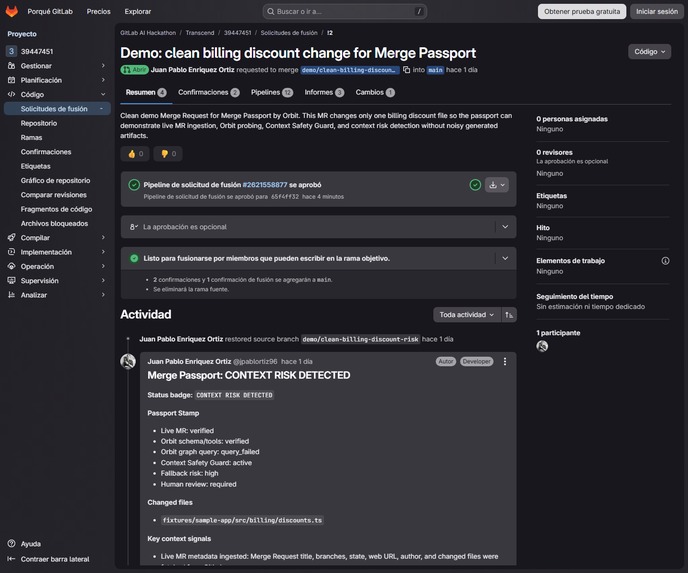Click the Analizar chart icon
The height and width of the screenshot is (573, 688).
11,295
